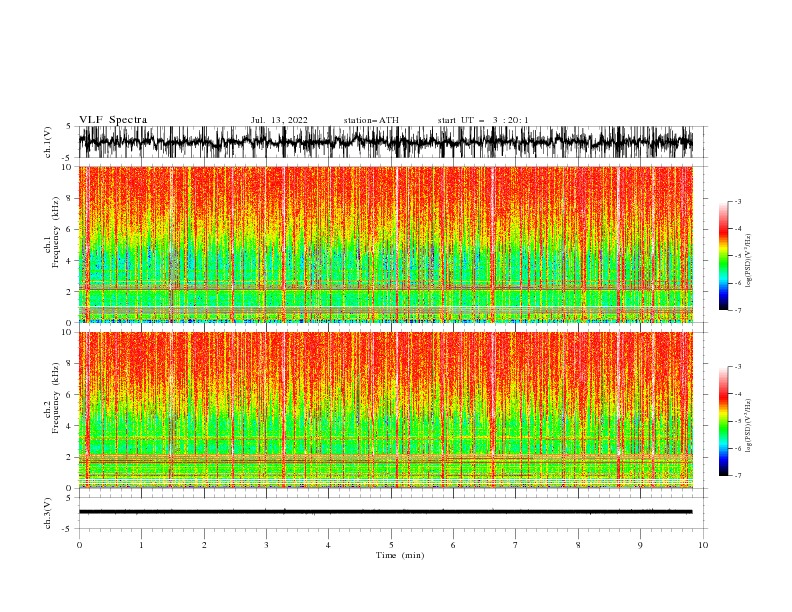Select the date text "Jul. 13, 2022"

(x=279, y=120)
